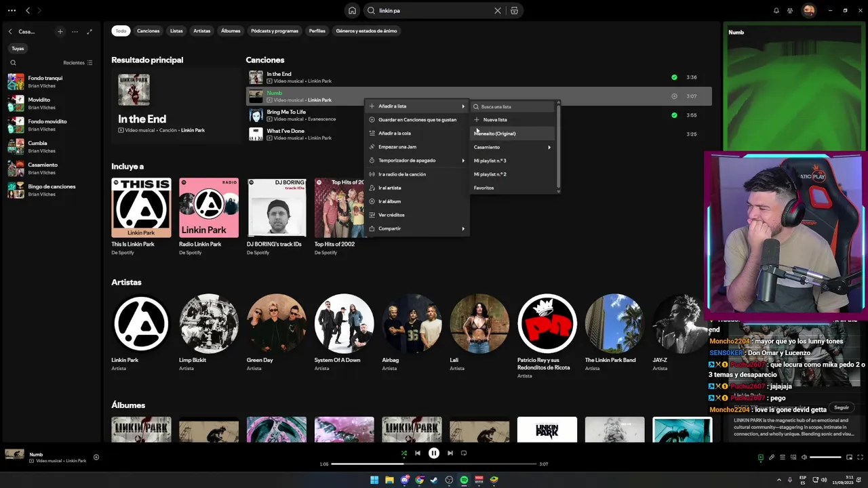Toggle Now Playing view icon
868x488 pixels.
760,457
